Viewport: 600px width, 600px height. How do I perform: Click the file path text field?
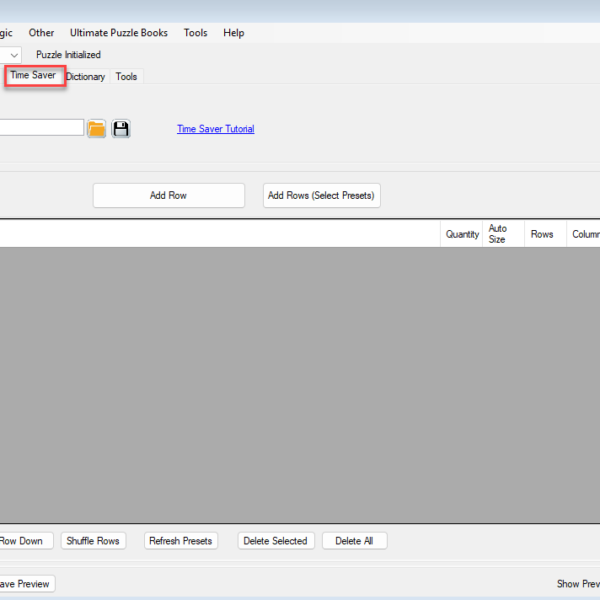(40, 128)
